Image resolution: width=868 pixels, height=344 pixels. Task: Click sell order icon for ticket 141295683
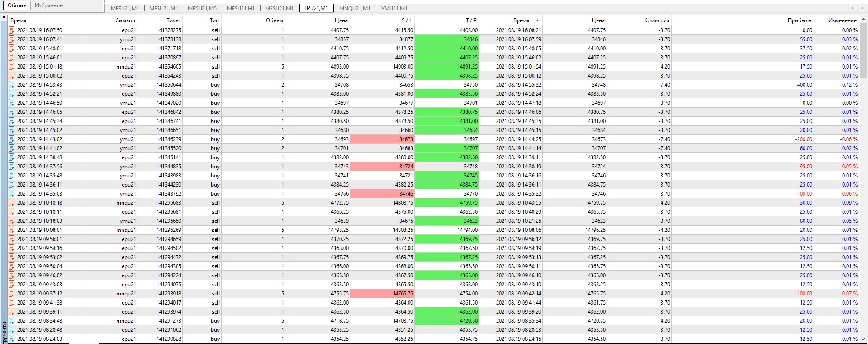point(12,203)
